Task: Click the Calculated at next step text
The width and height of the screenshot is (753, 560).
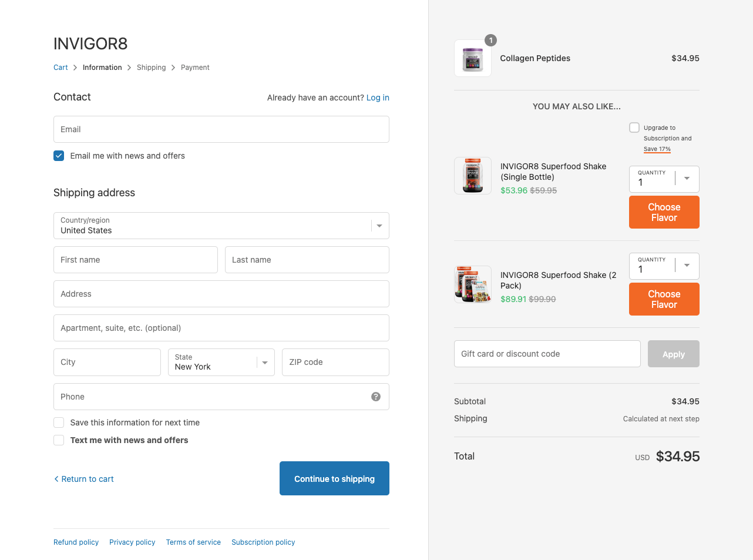Action: (661, 419)
